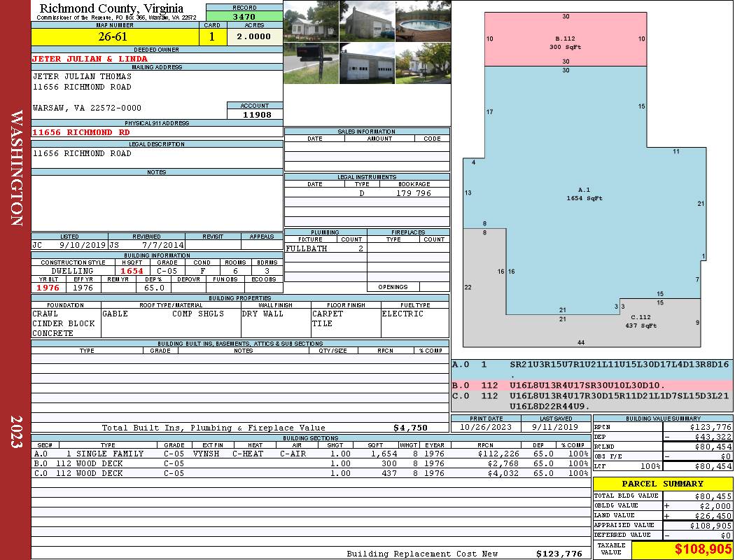Screen dimensions: 735x560
Task: Click the land value $26,450
Action: coord(713,516)
